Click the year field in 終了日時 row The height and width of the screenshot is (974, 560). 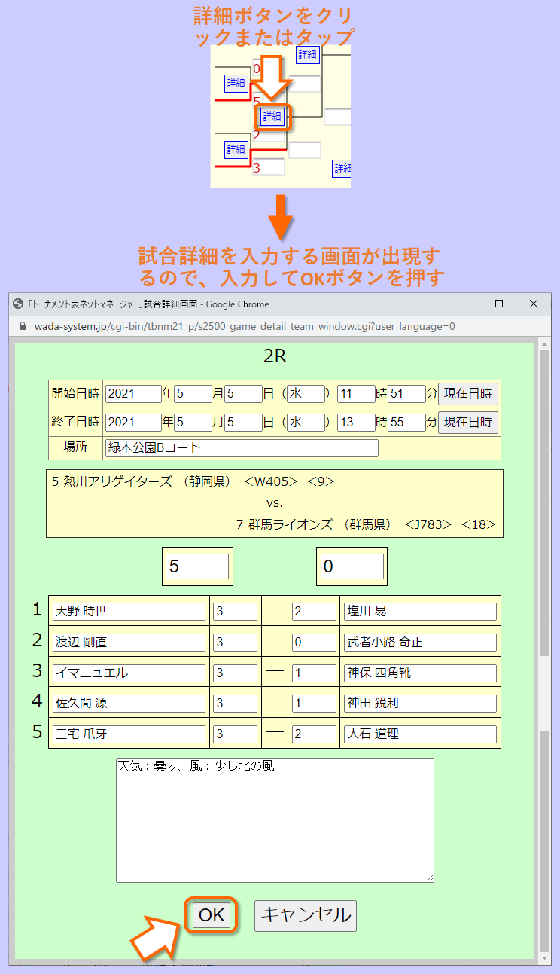point(134,422)
